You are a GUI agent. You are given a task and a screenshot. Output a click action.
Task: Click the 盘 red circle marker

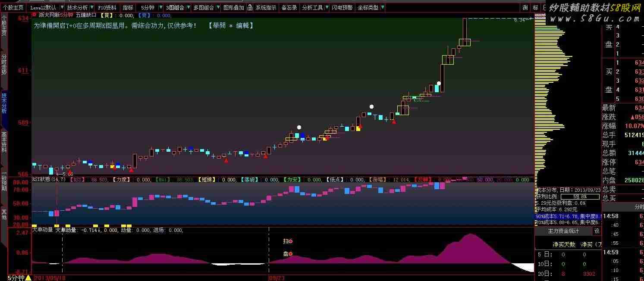pyautogui.click(x=290, y=254)
